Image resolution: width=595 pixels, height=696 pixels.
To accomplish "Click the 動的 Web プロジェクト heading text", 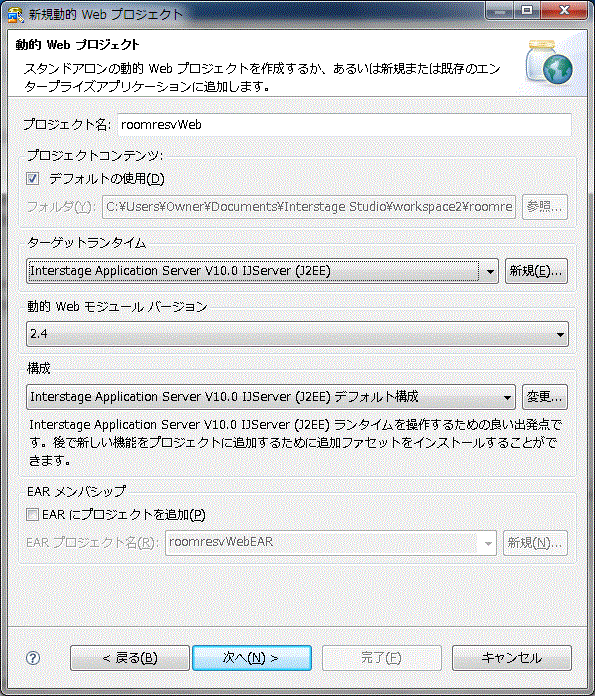I will coord(77,45).
